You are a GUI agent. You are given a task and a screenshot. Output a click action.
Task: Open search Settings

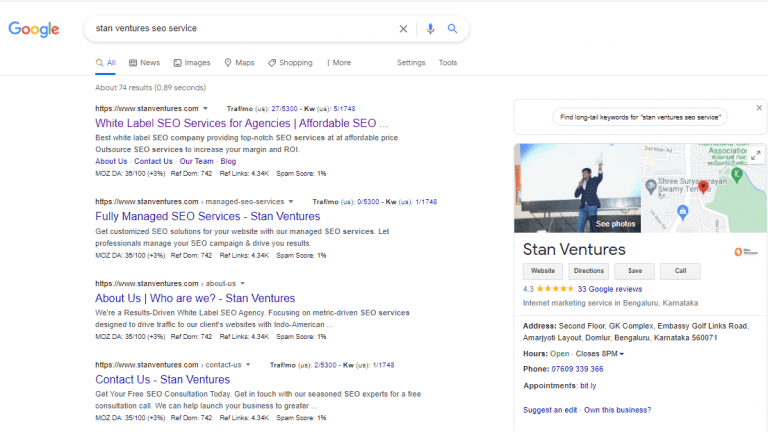pyautogui.click(x=411, y=63)
